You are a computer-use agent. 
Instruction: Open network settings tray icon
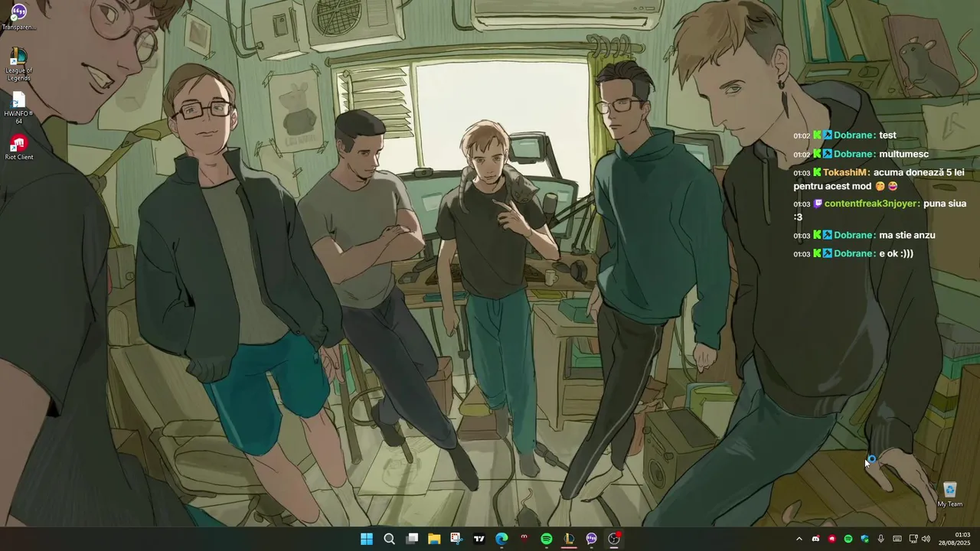click(913, 539)
